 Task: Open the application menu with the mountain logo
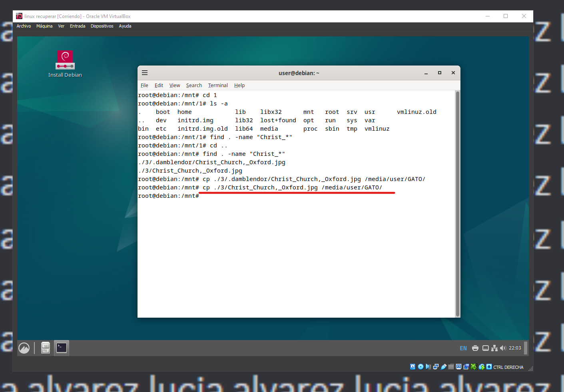click(x=24, y=348)
